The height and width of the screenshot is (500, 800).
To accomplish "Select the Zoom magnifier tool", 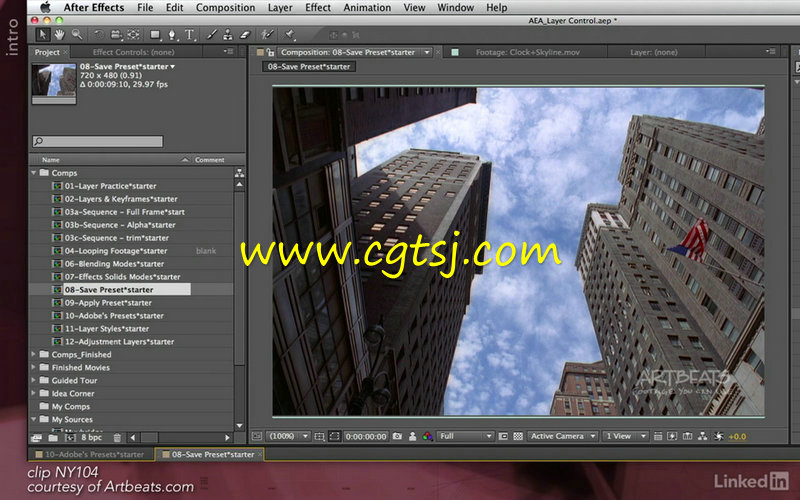I will point(77,35).
